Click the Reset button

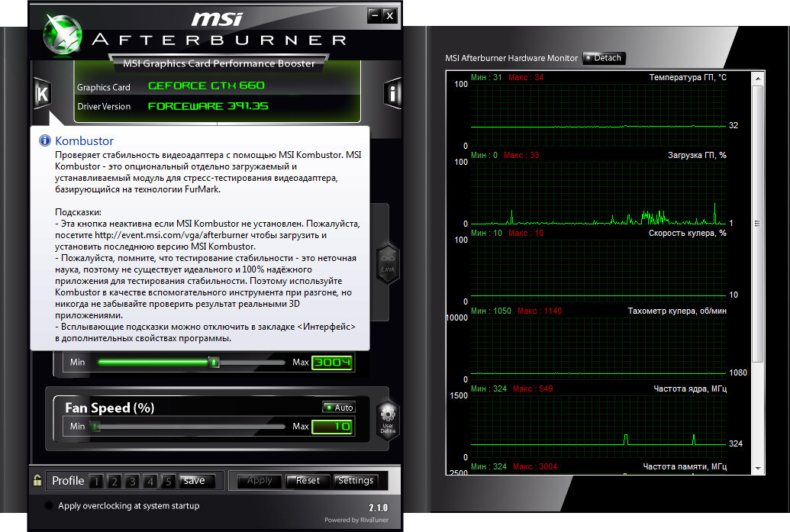(308, 481)
